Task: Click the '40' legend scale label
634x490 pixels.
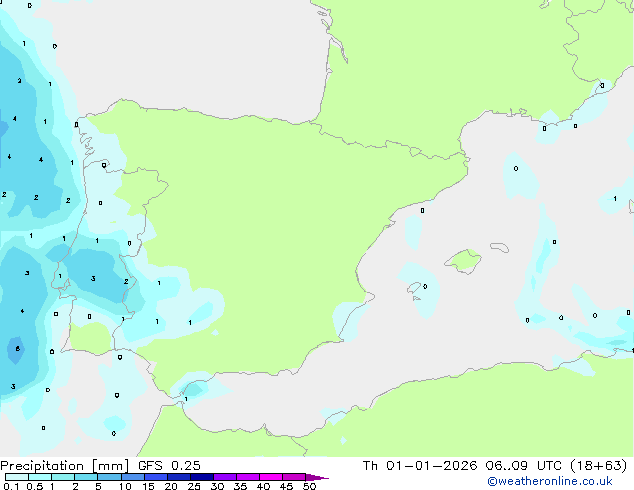Action: coord(263,486)
